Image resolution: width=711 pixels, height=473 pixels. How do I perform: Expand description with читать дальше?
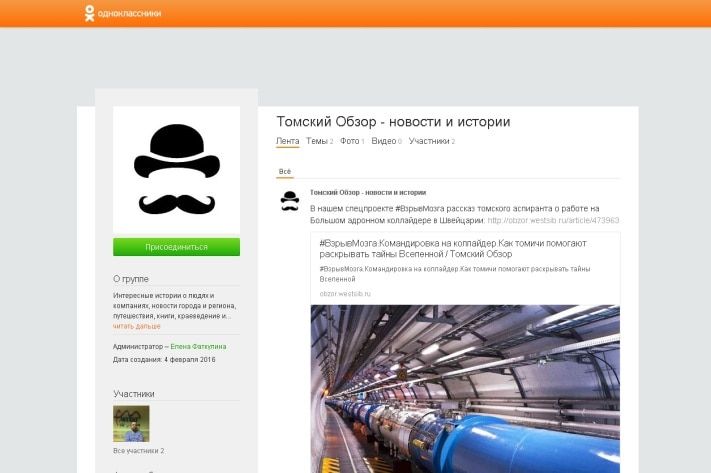tap(136, 326)
